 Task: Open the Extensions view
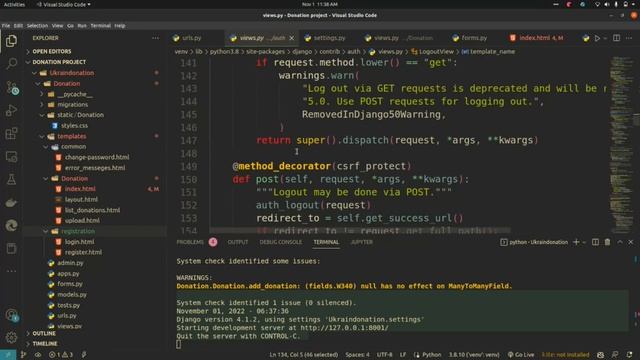(11, 133)
